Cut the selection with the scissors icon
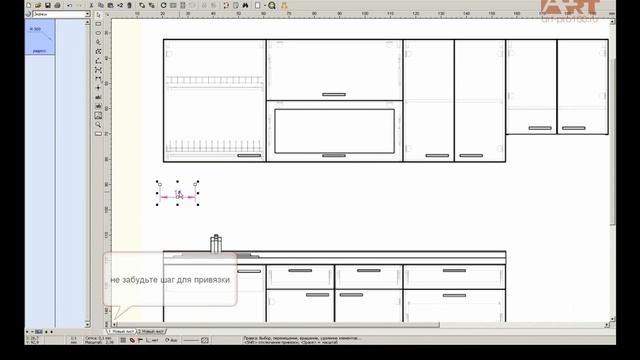Image resolution: width=640 pixels, height=360 pixels. coord(91,5)
